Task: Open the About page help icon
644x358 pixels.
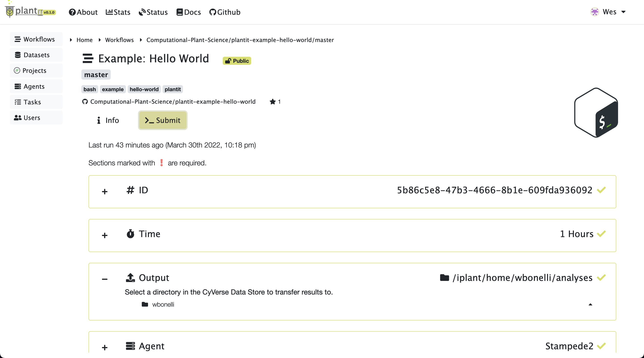Action: pos(72,12)
